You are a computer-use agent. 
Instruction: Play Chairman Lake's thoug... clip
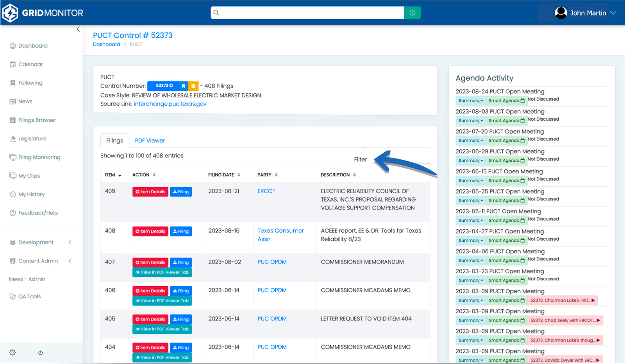[565, 340]
